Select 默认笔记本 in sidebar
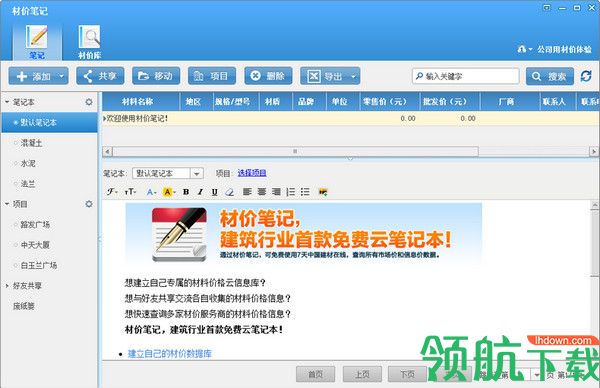This screenshot has height=388, width=600. point(50,122)
